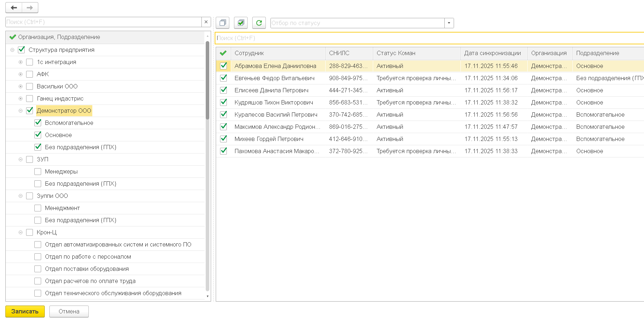Click the back navigation arrow

coord(14,8)
